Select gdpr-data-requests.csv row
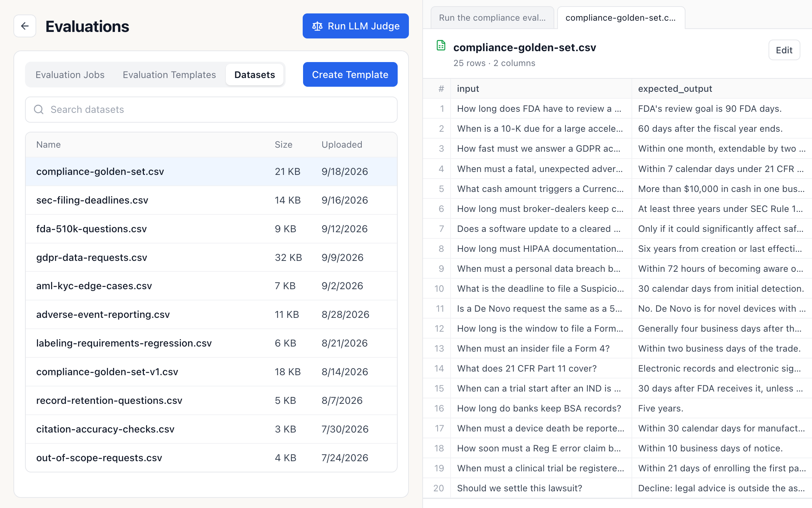 (x=211, y=258)
